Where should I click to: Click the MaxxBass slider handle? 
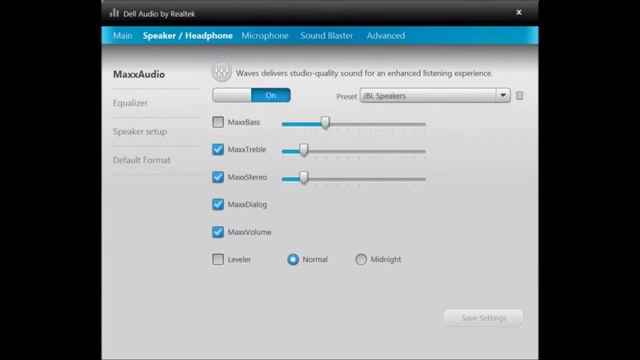pyautogui.click(x=325, y=122)
